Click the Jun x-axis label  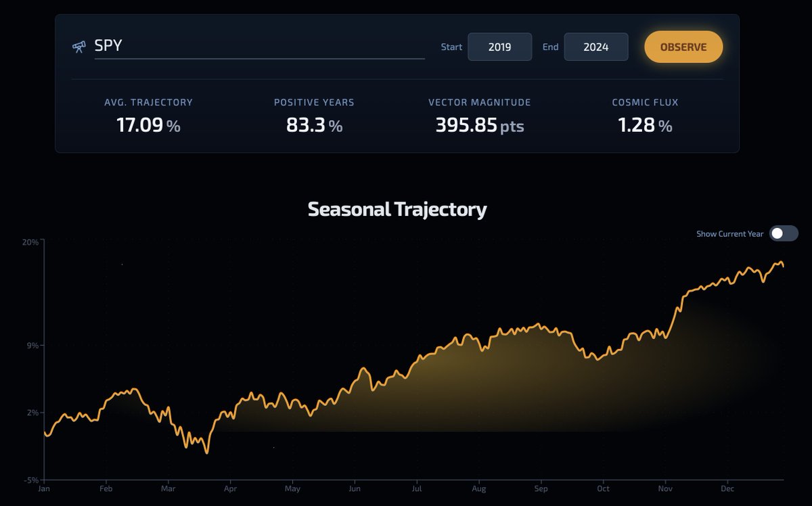tap(355, 488)
